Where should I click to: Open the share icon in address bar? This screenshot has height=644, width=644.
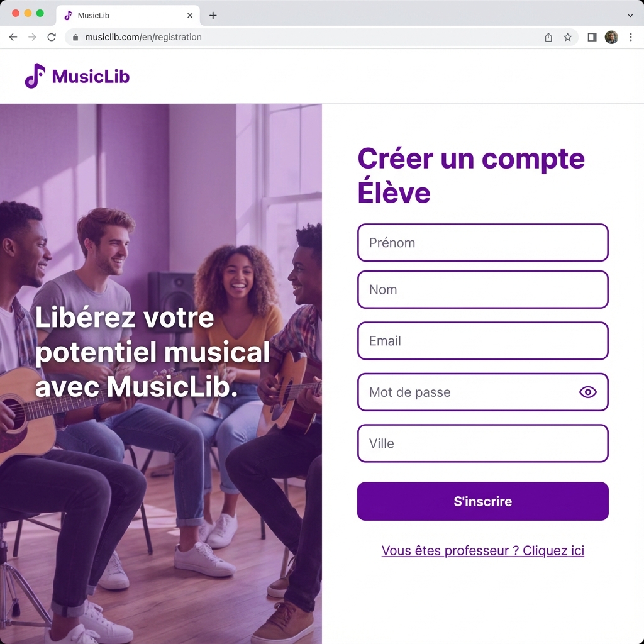[548, 37]
